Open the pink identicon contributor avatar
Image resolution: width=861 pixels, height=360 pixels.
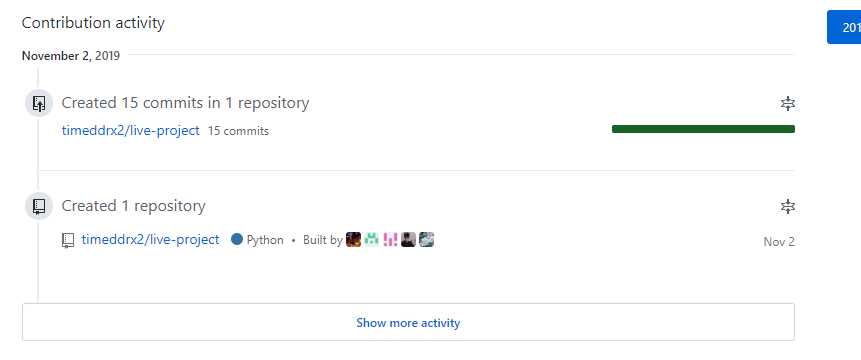390,239
